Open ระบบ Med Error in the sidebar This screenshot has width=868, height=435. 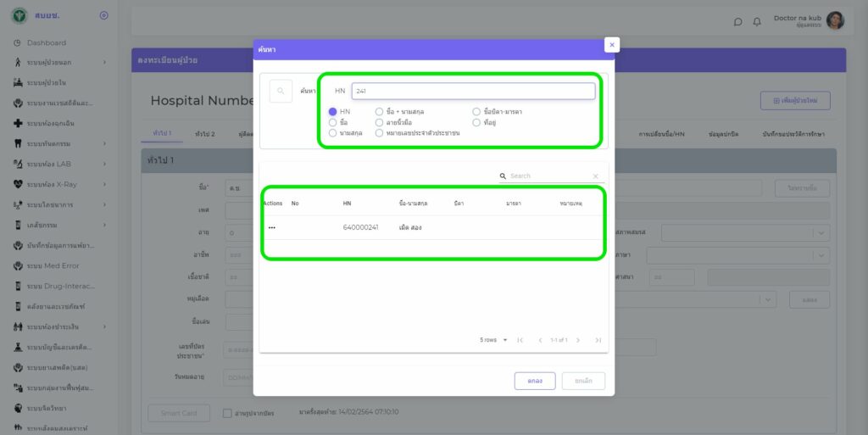point(53,265)
